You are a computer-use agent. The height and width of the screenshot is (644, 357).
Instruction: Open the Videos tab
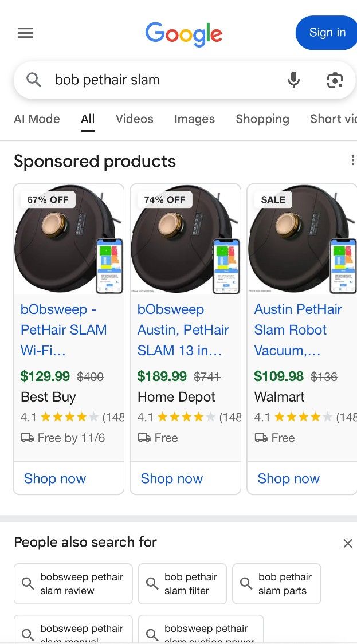tap(135, 119)
